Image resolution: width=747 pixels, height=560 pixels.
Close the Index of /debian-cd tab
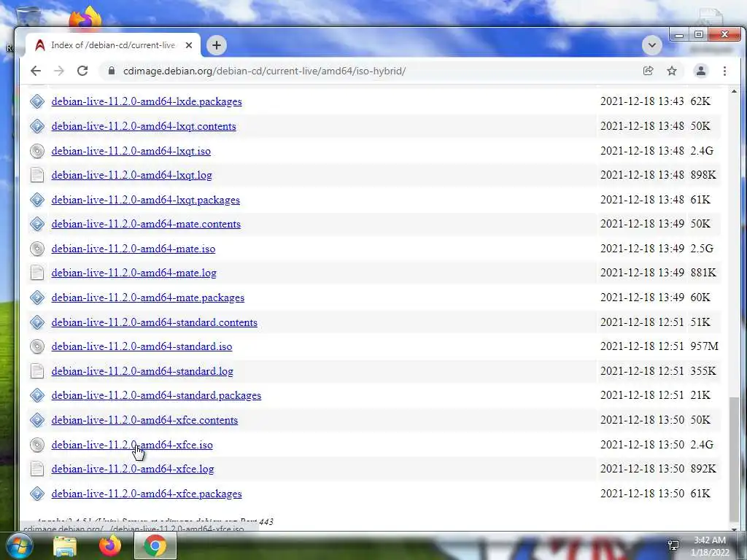point(189,45)
